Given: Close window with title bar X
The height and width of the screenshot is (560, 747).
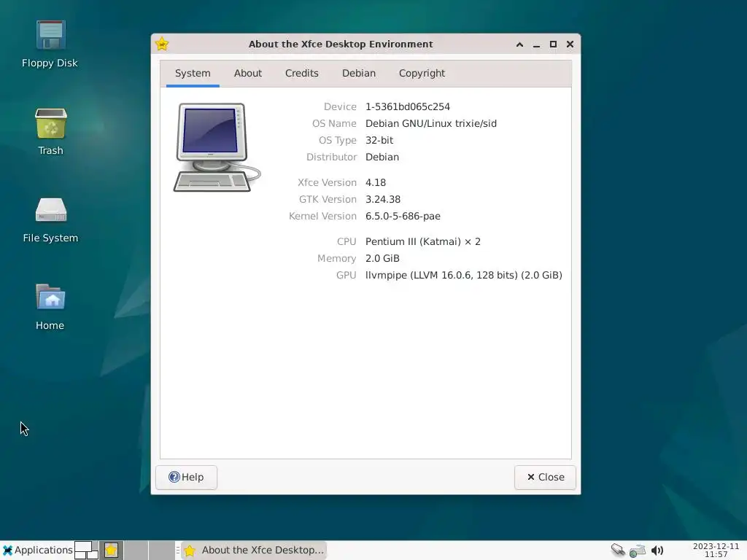Looking at the screenshot, I should point(570,44).
